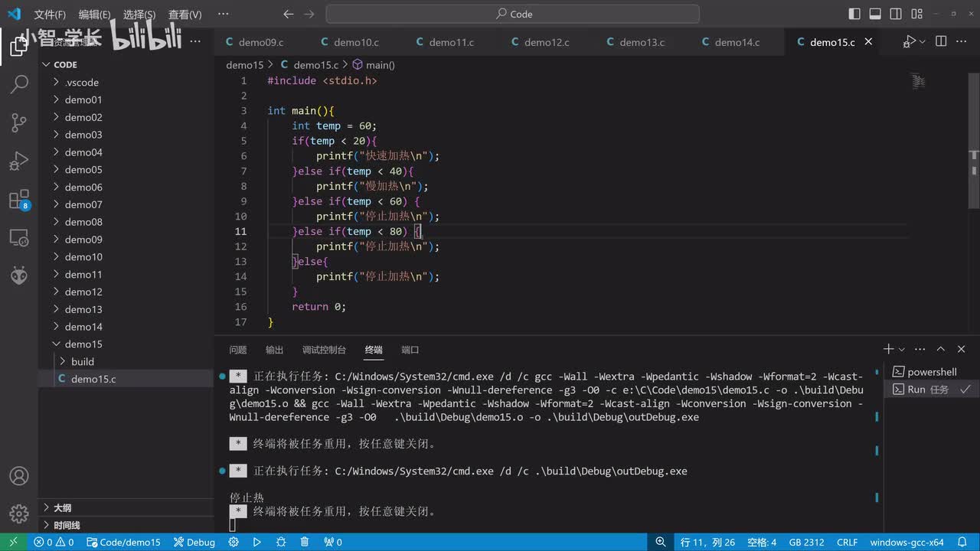Open notifications bell in status bar

click(962, 542)
